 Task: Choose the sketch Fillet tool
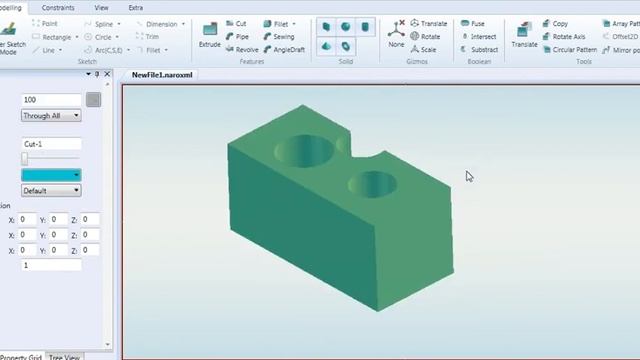click(149, 50)
